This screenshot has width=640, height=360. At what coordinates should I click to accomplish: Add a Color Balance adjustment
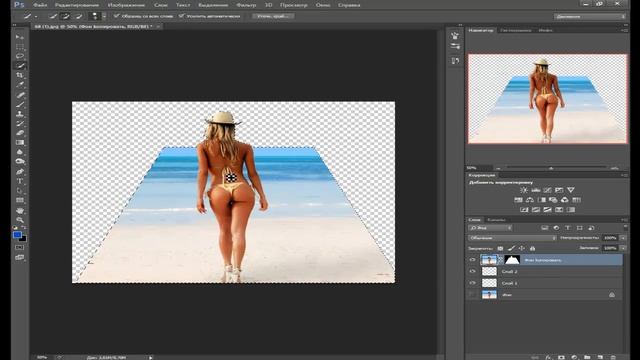point(530,200)
